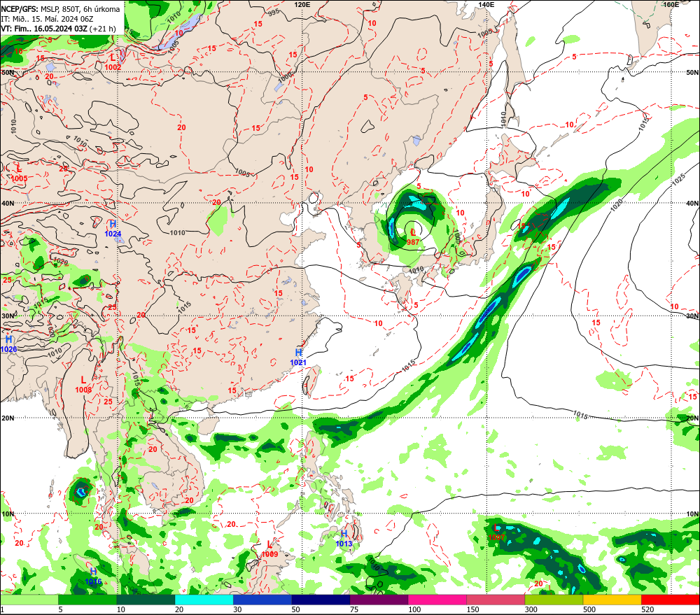Click the 'L 1009' low pressure marker

click(269, 549)
